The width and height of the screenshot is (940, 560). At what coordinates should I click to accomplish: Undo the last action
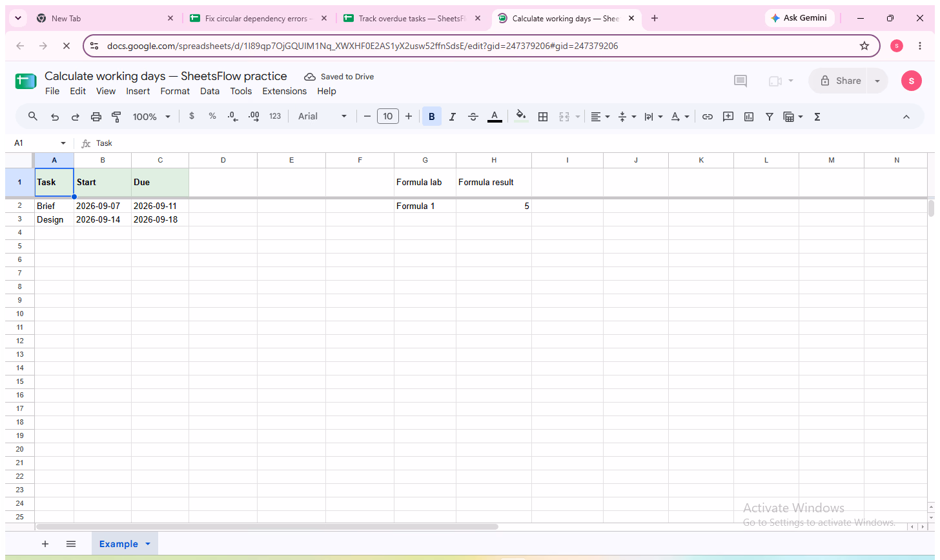(x=55, y=117)
